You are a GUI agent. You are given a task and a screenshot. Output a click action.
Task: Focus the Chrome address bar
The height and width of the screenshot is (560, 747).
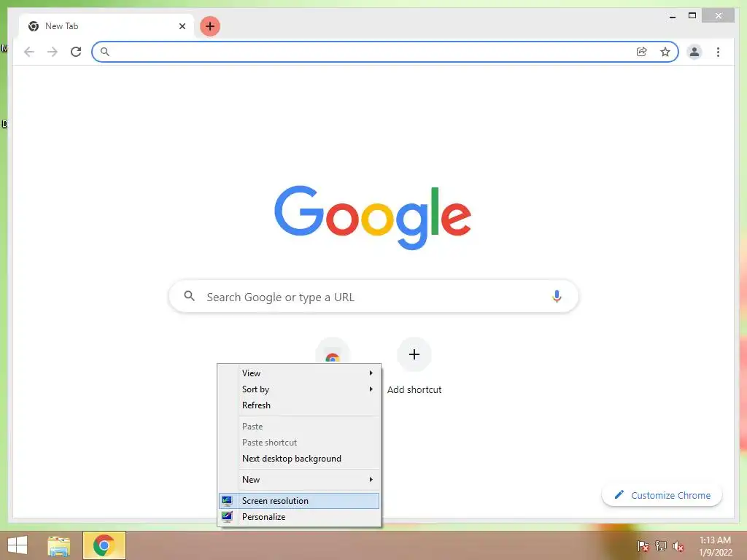[x=385, y=52]
